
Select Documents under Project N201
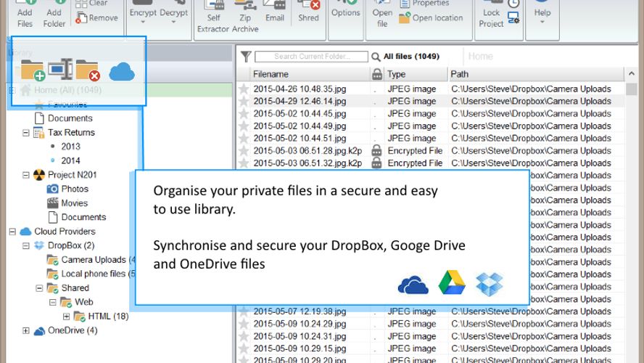[x=83, y=217]
